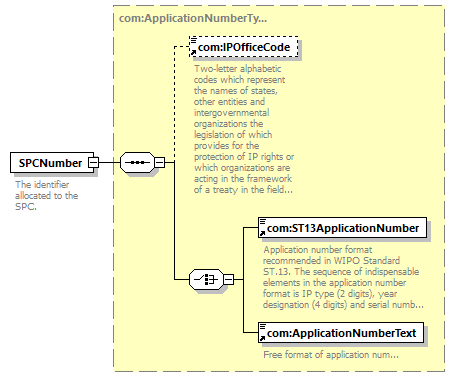The height and width of the screenshot is (377, 455).
Task: Click the 'Free format of application num...' annotation
Action: (x=331, y=355)
